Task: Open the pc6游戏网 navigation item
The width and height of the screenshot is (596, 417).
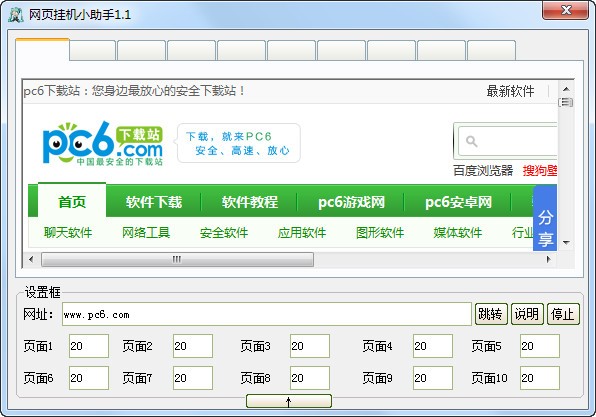Action: tap(351, 202)
